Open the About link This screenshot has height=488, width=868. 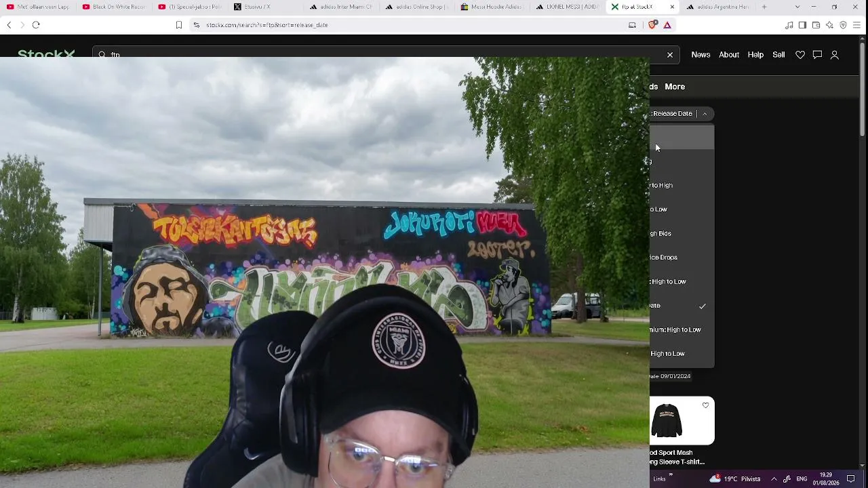(729, 55)
